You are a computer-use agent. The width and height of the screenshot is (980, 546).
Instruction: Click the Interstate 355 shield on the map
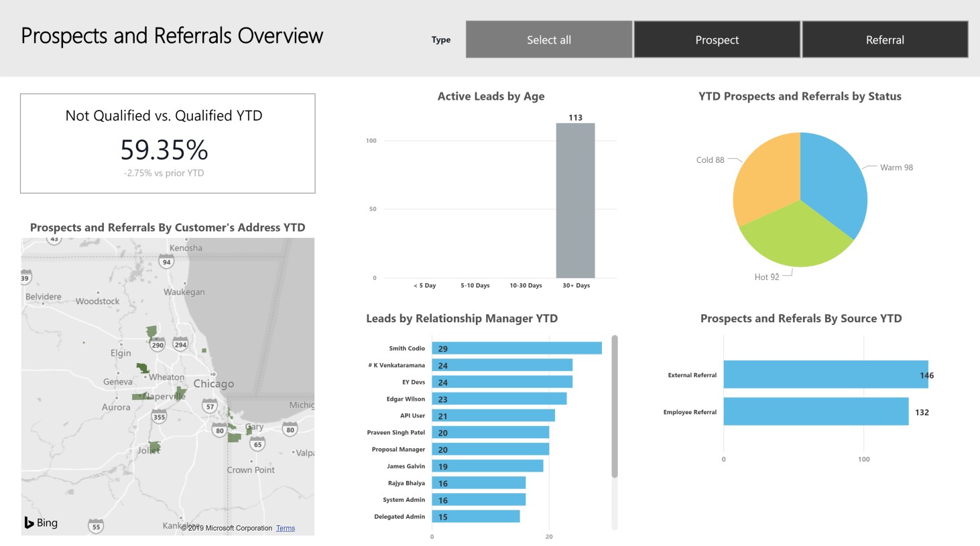pos(159,417)
